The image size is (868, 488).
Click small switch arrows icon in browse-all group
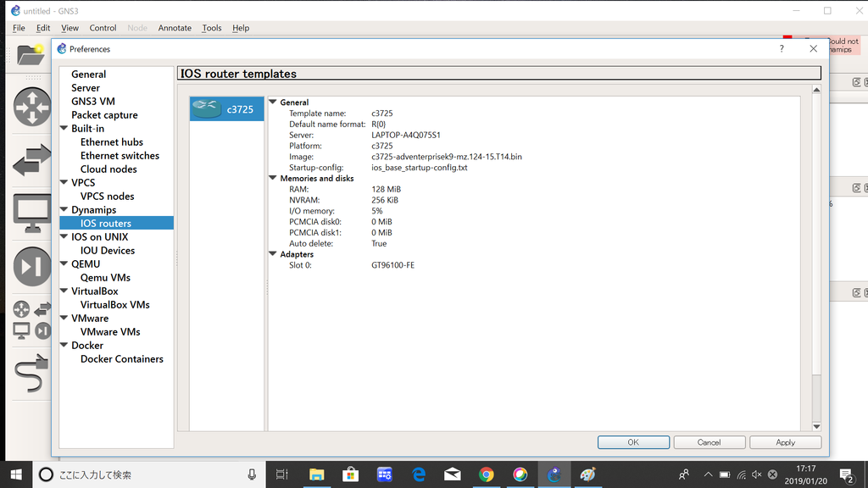point(42,309)
